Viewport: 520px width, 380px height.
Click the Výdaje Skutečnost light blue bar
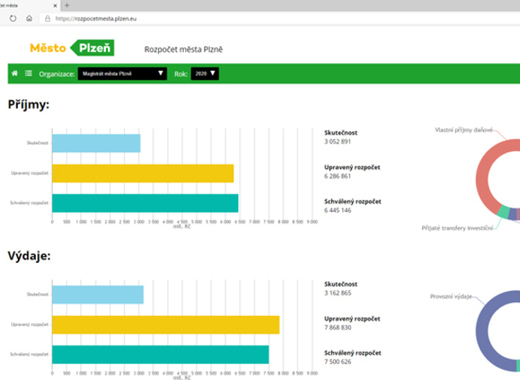coord(98,295)
